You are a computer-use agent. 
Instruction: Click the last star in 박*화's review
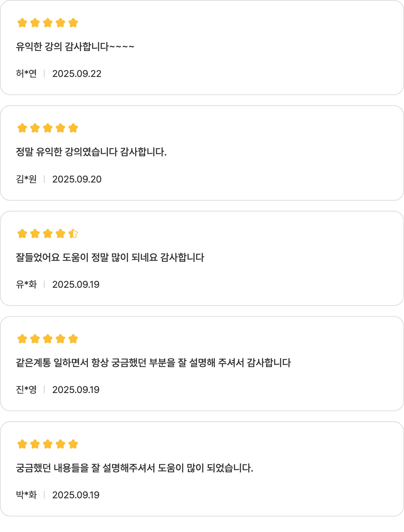click(x=73, y=444)
